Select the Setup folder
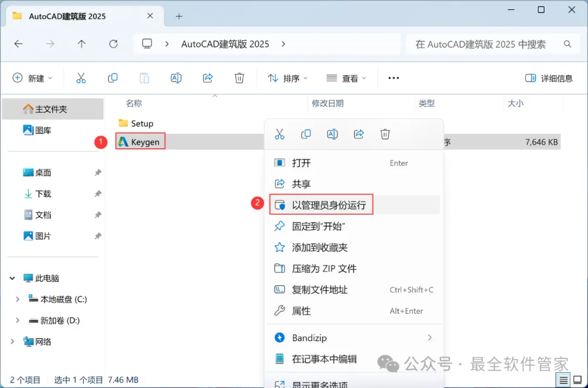 pyautogui.click(x=136, y=123)
